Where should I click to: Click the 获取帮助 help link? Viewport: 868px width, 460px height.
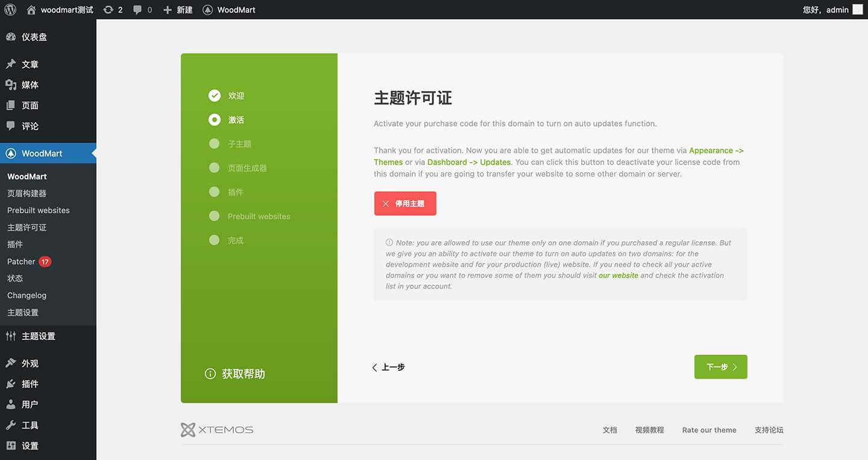click(x=235, y=374)
